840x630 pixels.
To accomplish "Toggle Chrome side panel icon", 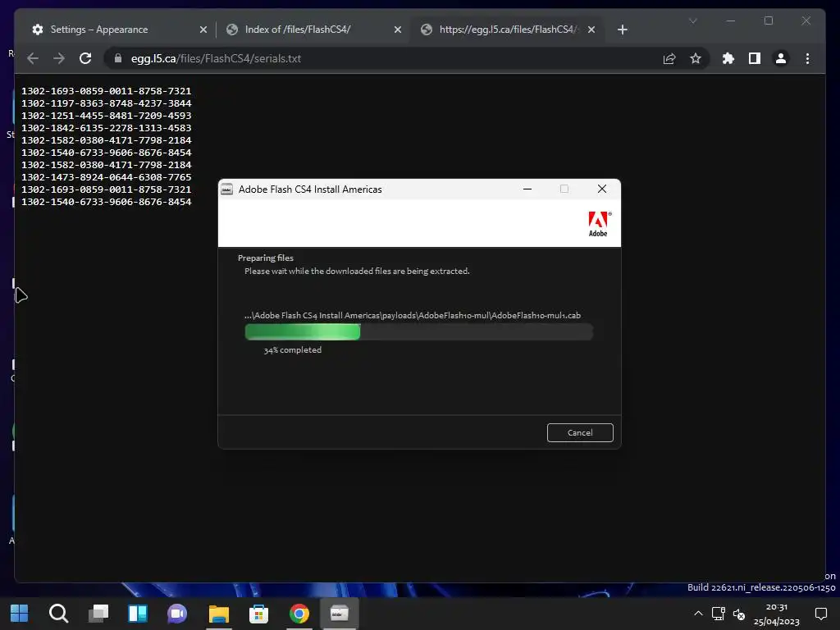I will click(x=755, y=58).
